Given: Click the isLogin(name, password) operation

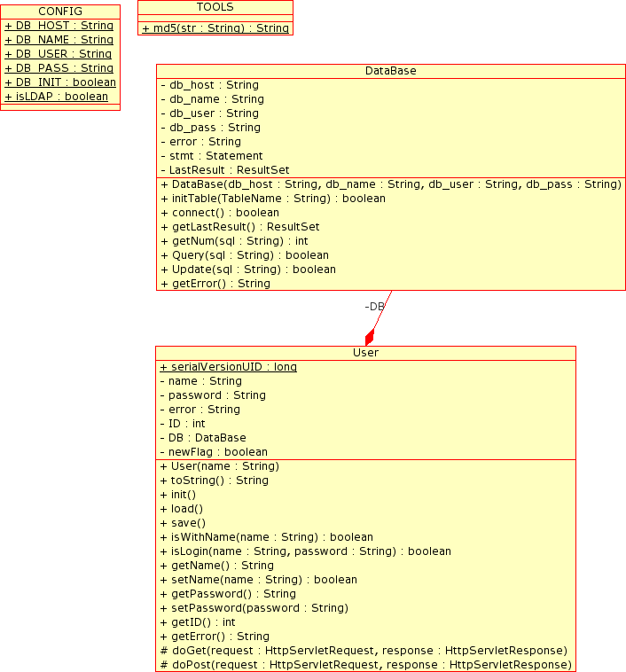Looking at the screenshot, I should coord(305,551).
